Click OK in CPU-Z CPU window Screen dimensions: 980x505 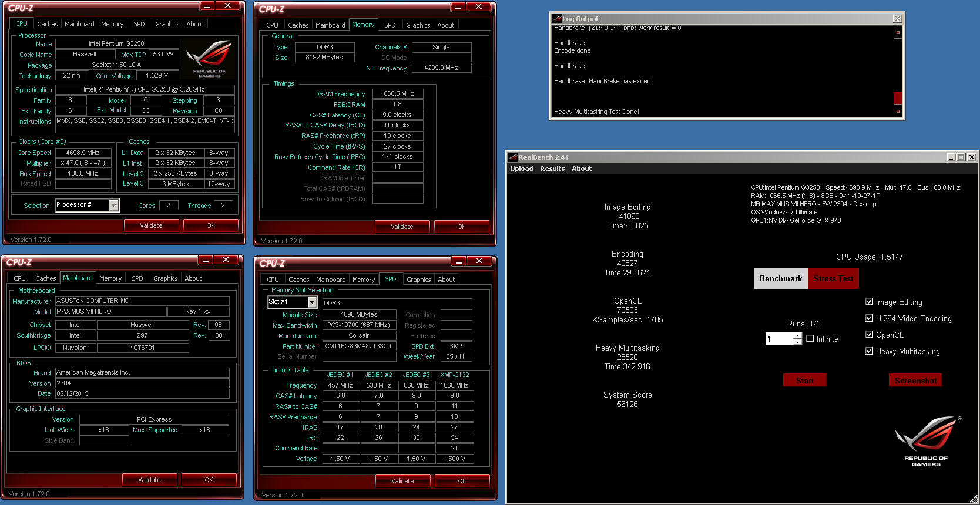point(210,225)
